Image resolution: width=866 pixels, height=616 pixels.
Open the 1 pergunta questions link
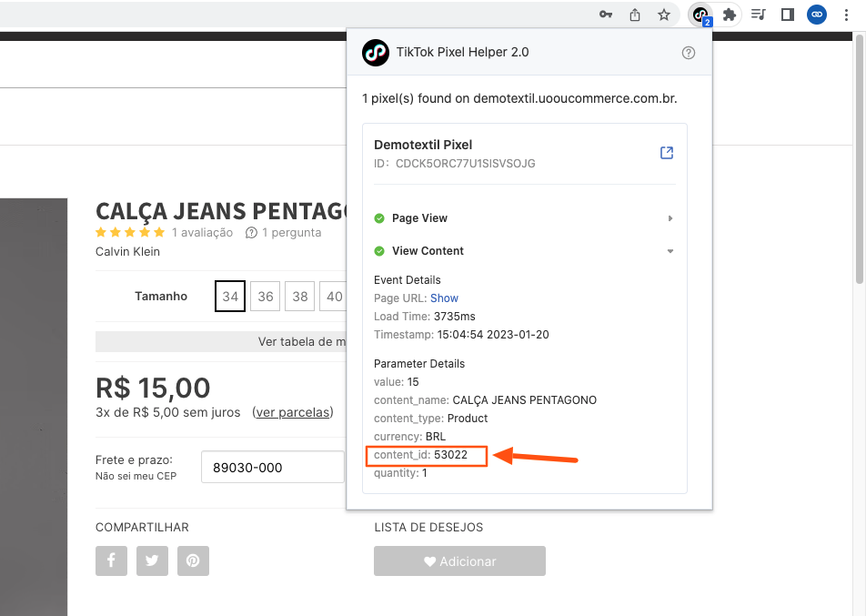[292, 233]
